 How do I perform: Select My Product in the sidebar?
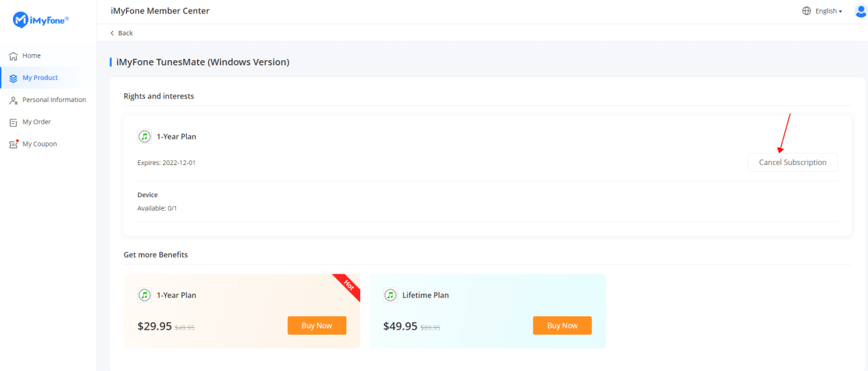coord(40,78)
